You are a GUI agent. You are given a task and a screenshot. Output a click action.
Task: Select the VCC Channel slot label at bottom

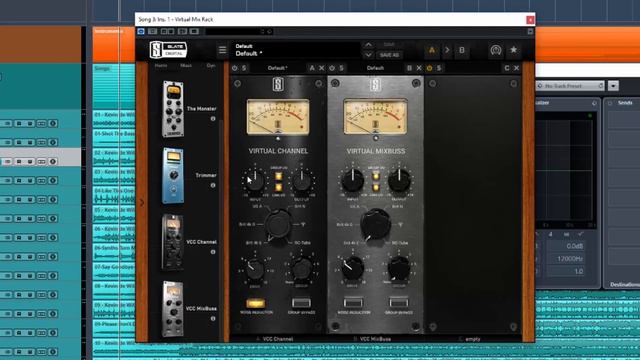coord(275,339)
